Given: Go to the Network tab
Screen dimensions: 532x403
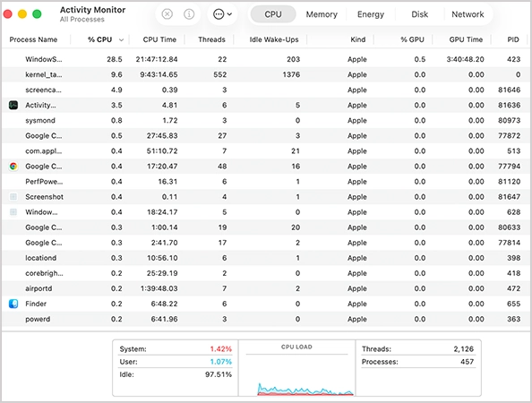Looking at the screenshot, I should point(468,14).
